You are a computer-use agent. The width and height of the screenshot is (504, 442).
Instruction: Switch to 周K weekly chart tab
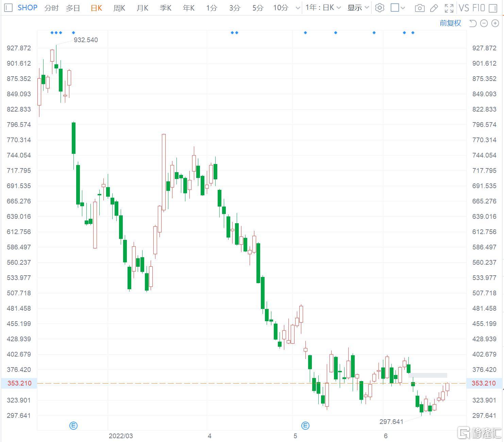click(x=119, y=8)
